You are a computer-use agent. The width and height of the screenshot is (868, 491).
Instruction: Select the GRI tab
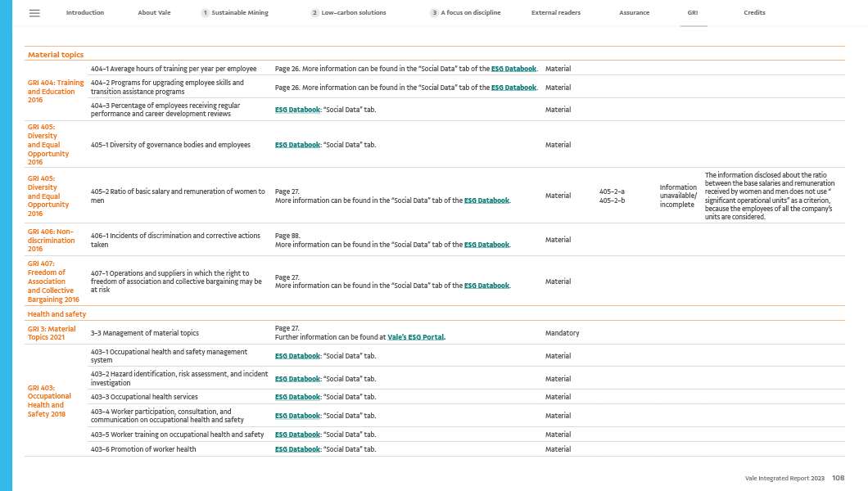point(693,13)
